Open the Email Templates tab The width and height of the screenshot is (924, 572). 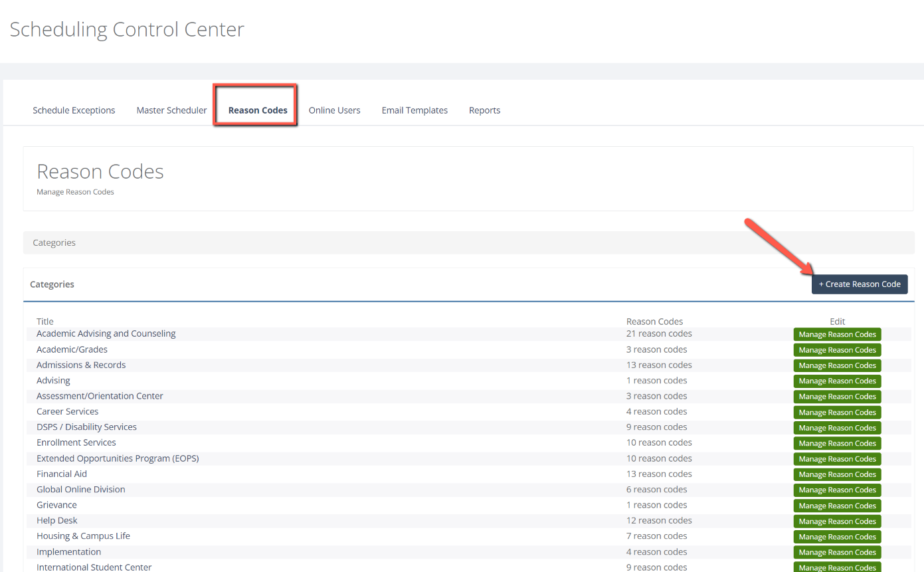(415, 110)
